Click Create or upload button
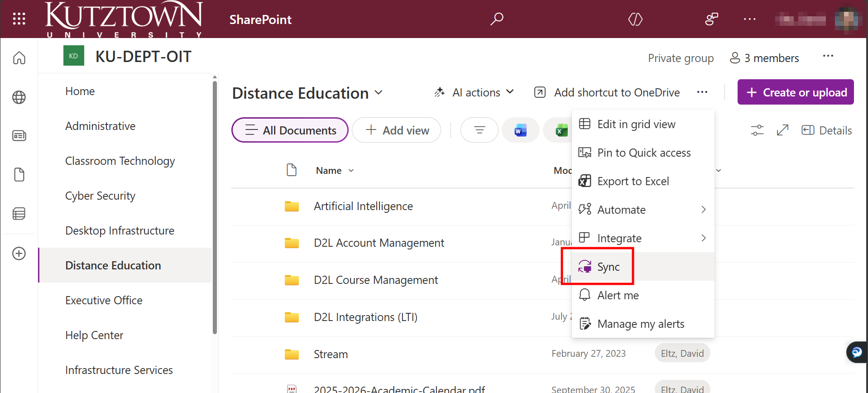The width and height of the screenshot is (868, 393). [x=796, y=92]
